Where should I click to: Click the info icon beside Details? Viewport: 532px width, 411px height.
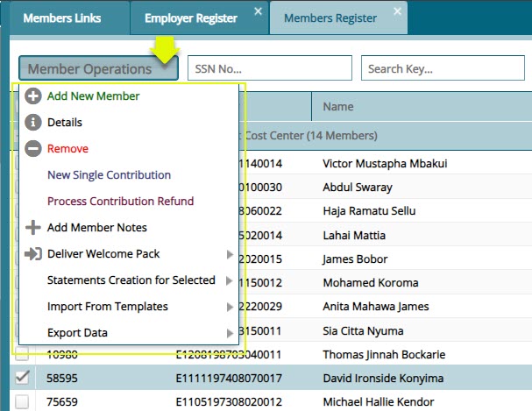click(33, 123)
